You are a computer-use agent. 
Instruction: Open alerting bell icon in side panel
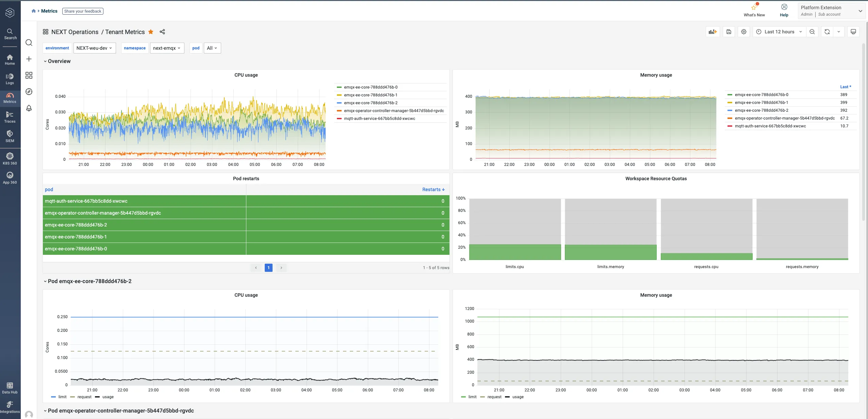[x=29, y=108]
